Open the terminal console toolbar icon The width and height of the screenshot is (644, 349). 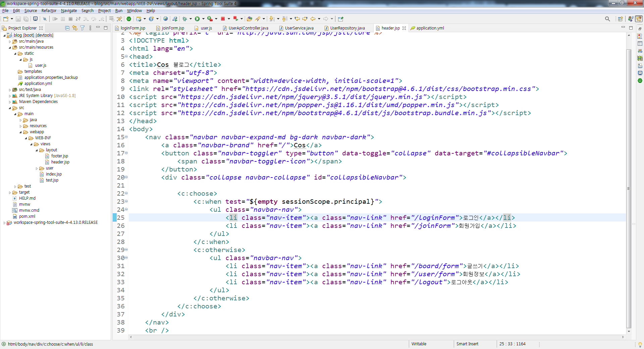click(35, 19)
